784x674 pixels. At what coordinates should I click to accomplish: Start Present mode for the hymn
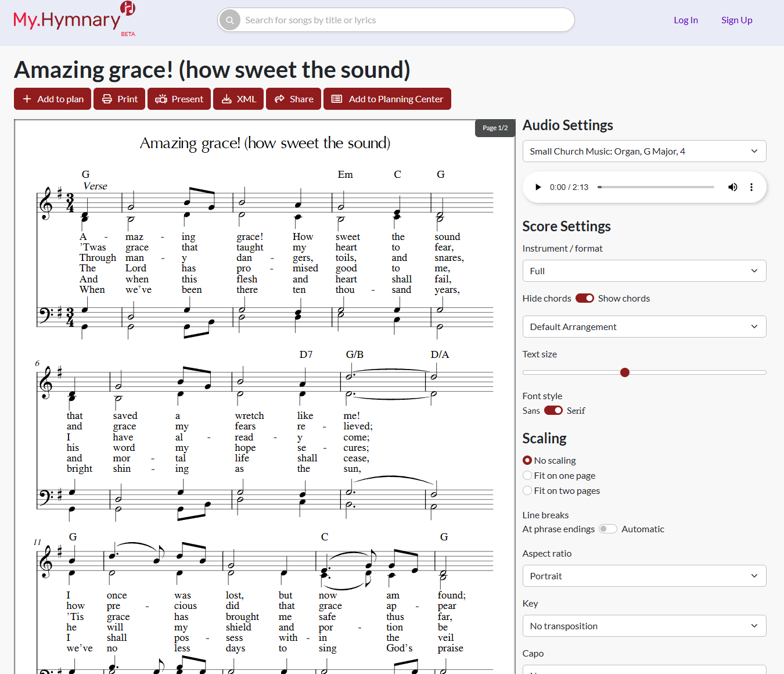179,99
